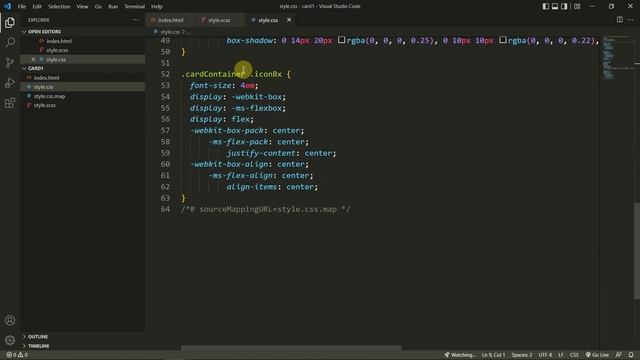This screenshot has width=640, height=360.
Task: Click line number 52 in gutter
Action: 165,74
